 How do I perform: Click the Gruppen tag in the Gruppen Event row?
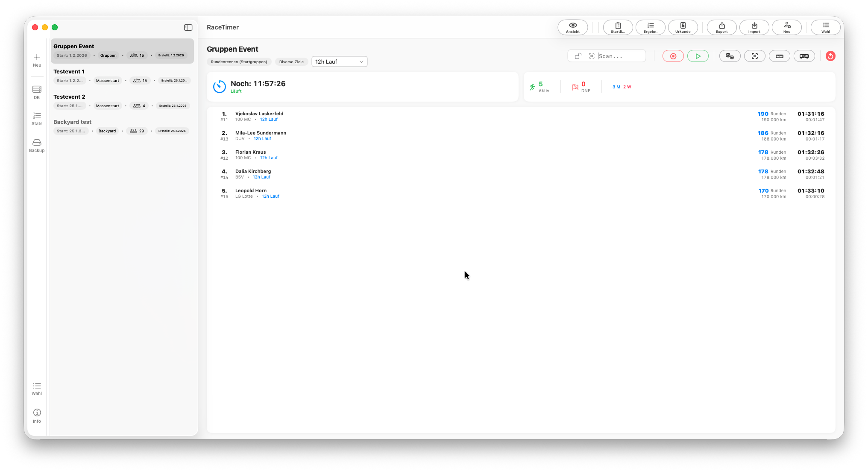[108, 56]
